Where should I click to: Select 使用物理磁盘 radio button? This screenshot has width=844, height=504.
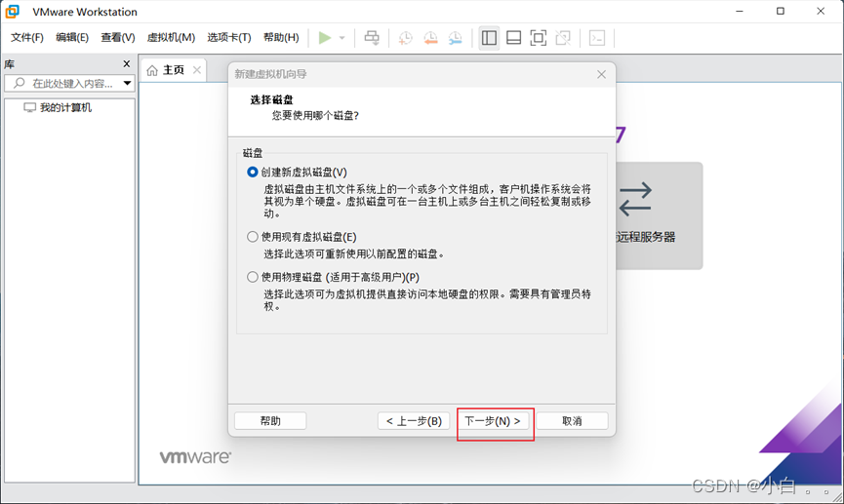point(252,277)
